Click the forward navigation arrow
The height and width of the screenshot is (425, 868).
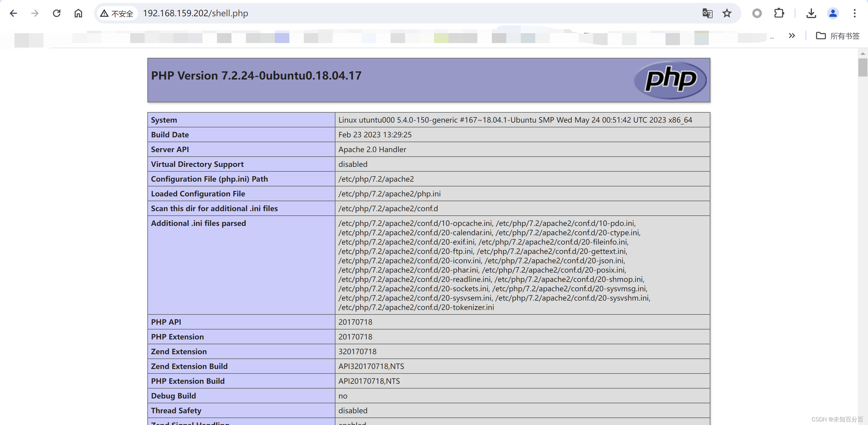tap(35, 14)
